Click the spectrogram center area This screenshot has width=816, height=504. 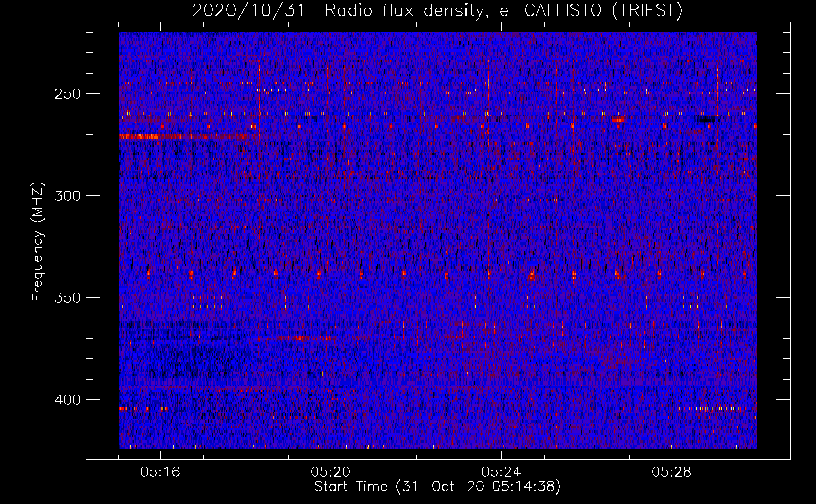pos(438,240)
